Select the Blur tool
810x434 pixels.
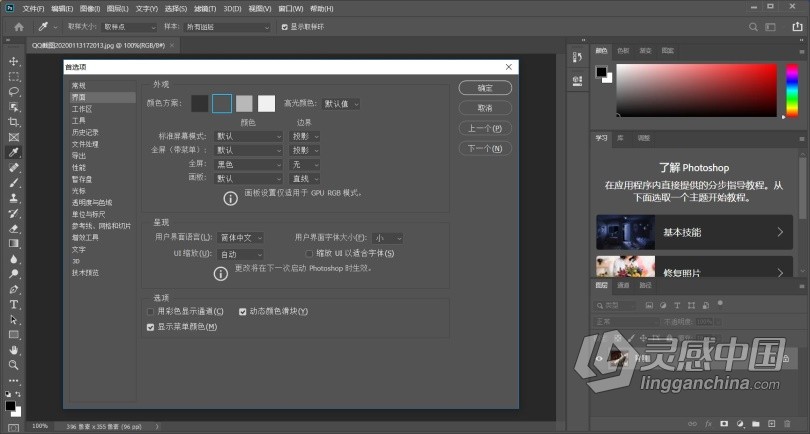pyautogui.click(x=14, y=259)
